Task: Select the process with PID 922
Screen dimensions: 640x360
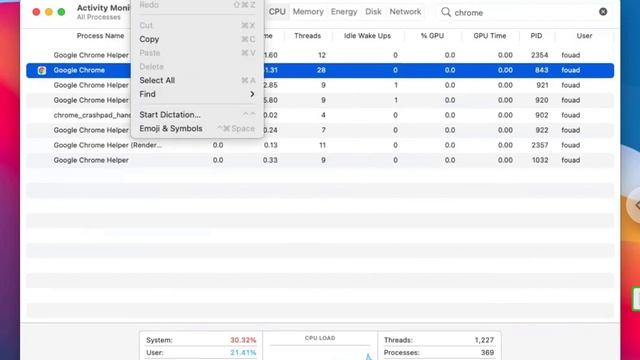Action: [320, 130]
